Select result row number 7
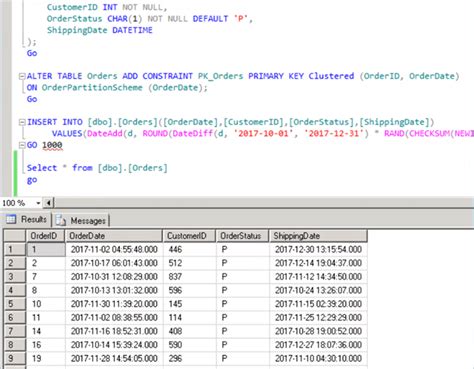This screenshot has width=474, height=369. 15,331
